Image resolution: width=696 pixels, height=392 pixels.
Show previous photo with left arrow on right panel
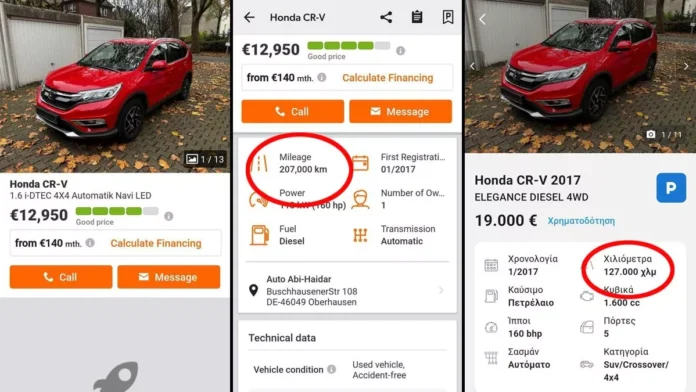point(472,66)
